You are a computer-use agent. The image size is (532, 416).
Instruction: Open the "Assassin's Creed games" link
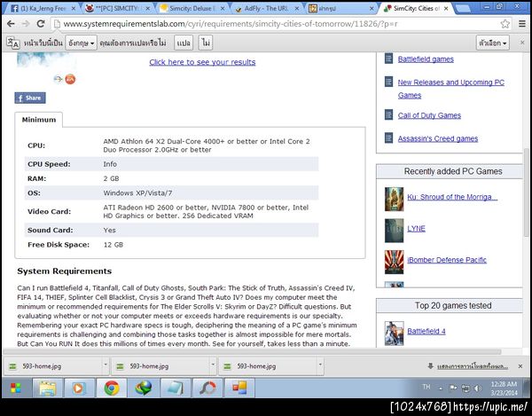[438, 138]
